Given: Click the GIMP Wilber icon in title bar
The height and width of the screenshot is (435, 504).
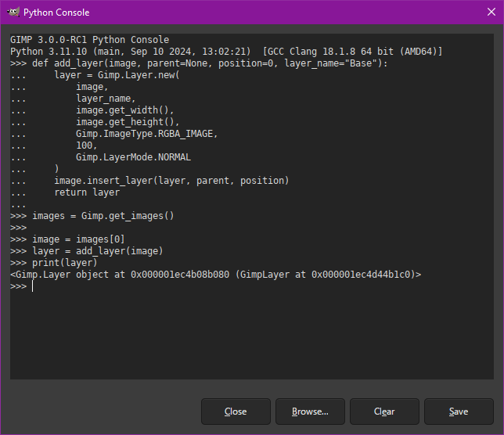Looking at the screenshot, I should pos(13,13).
